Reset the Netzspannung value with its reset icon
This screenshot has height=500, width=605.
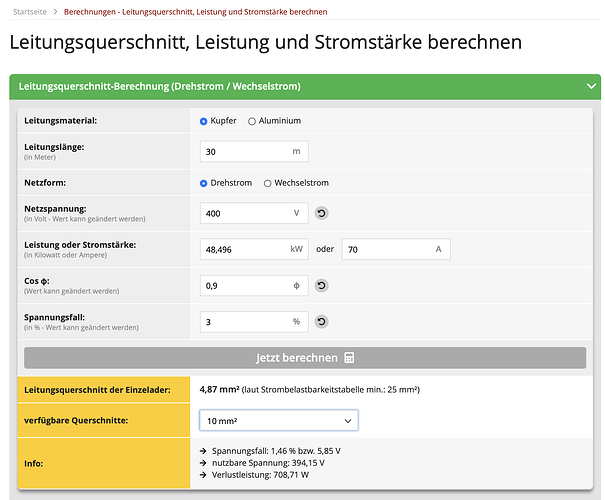321,213
